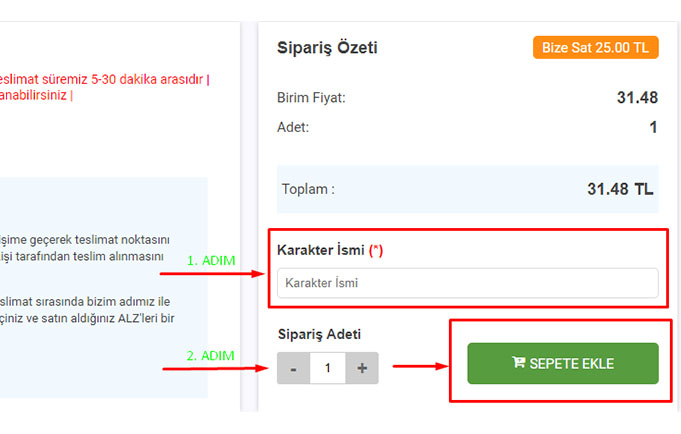Click the red arrow pointing to SEPETE EKLE
Screen dimensions: 681x434
(x=418, y=366)
